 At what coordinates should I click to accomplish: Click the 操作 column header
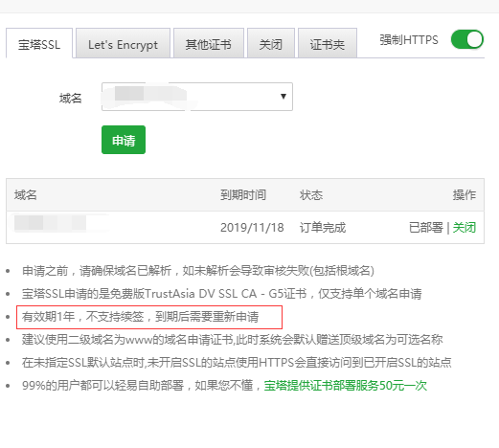[465, 194]
